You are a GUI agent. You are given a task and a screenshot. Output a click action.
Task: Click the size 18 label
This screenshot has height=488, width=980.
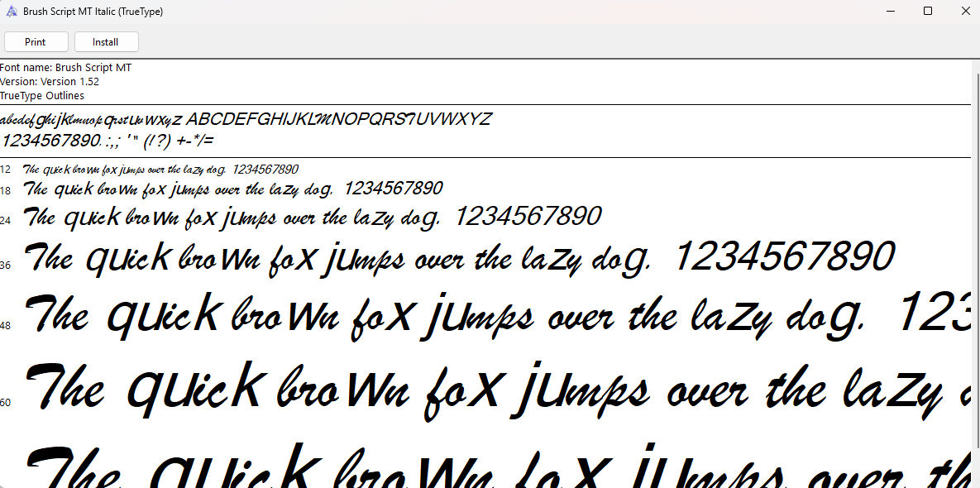coord(6,190)
